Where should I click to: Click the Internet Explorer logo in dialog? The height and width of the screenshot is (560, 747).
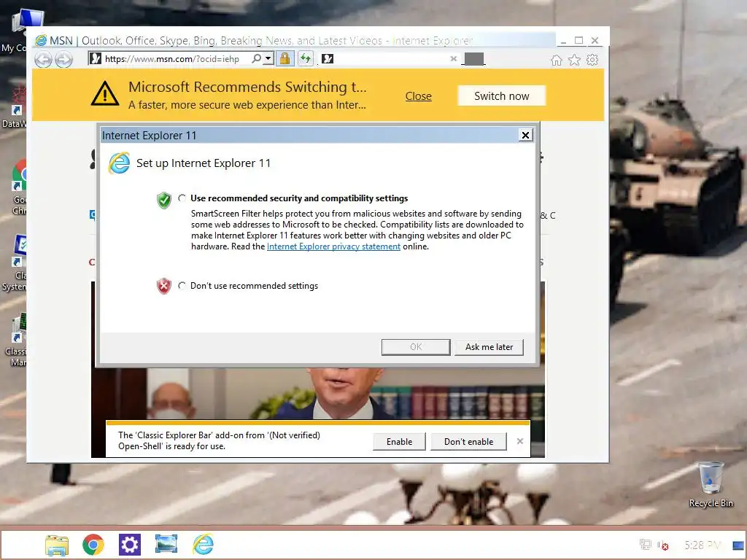point(119,163)
